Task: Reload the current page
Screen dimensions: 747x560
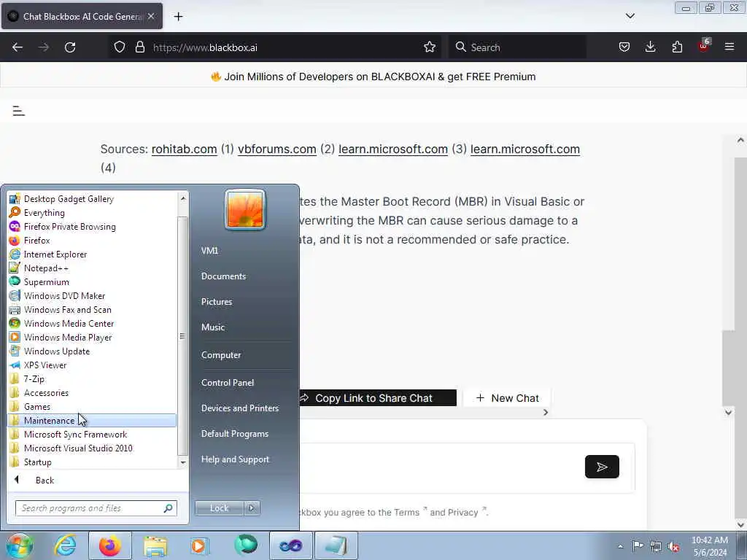Action: point(70,47)
